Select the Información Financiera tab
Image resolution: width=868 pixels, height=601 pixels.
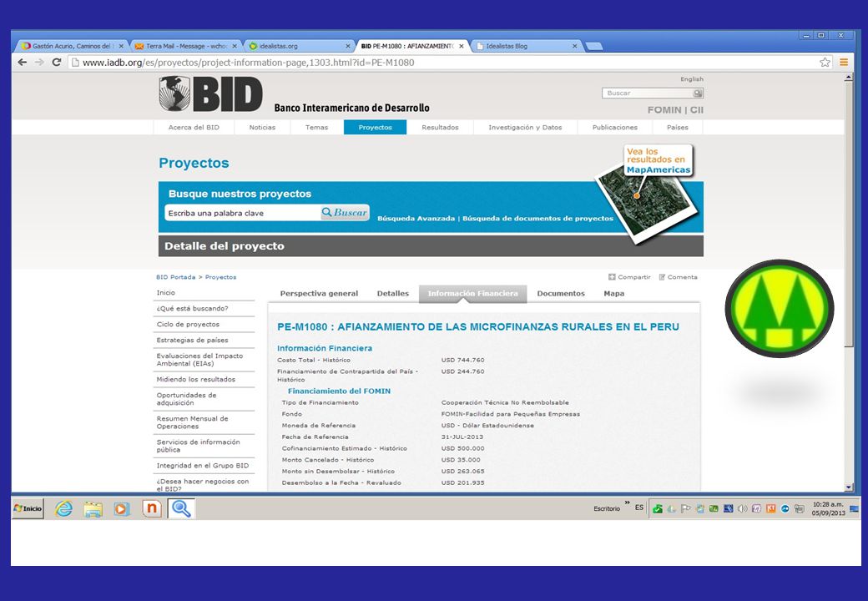472,294
